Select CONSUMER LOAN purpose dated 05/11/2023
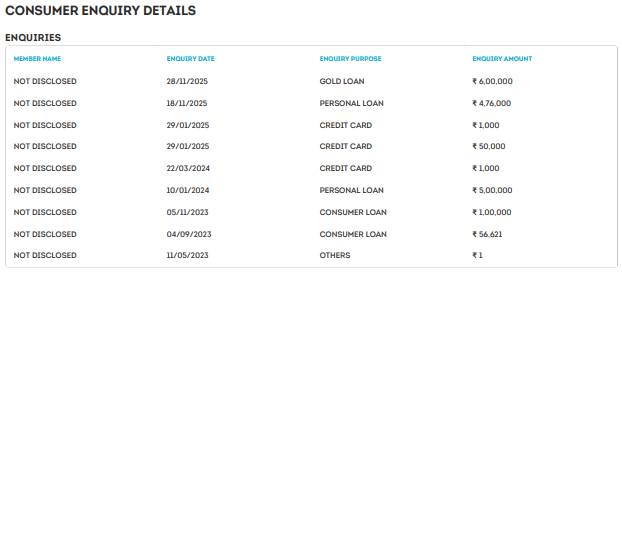 (x=353, y=213)
